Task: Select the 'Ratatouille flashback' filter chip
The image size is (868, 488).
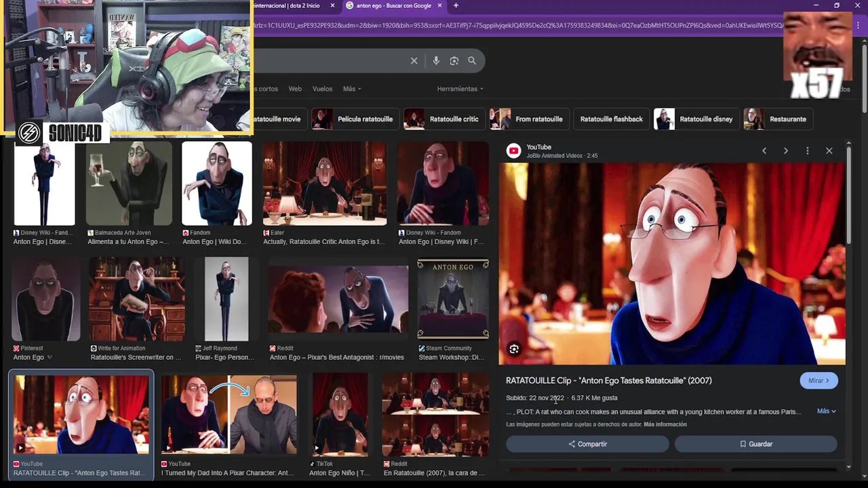Action: (x=611, y=119)
